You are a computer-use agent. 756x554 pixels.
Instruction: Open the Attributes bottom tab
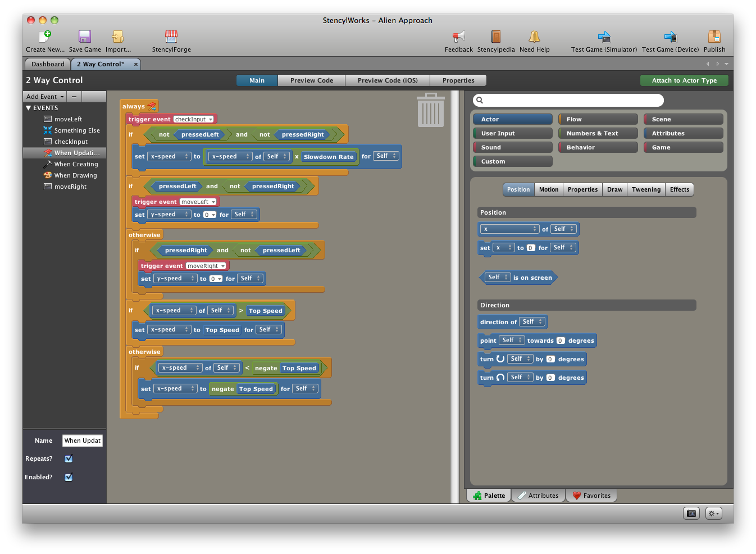coord(538,496)
